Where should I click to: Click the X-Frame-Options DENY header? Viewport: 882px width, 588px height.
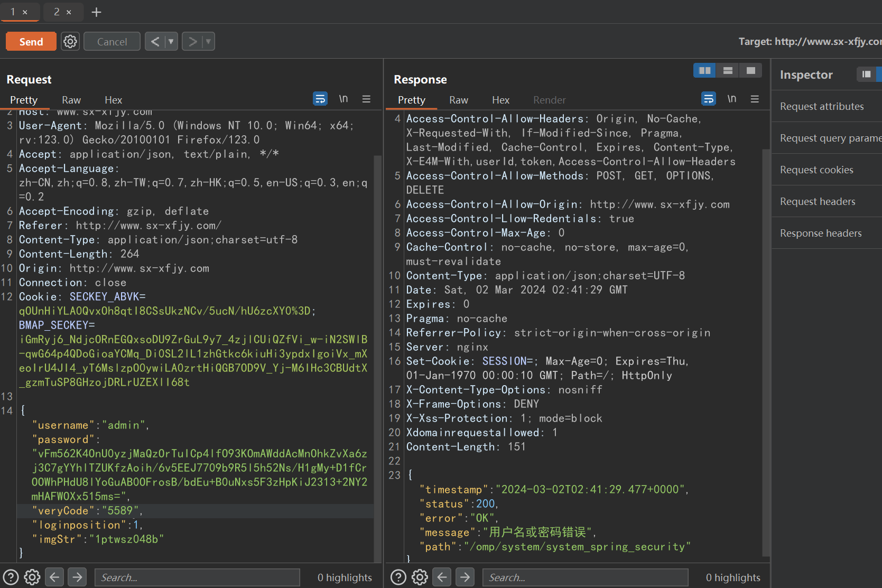[x=472, y=404]
